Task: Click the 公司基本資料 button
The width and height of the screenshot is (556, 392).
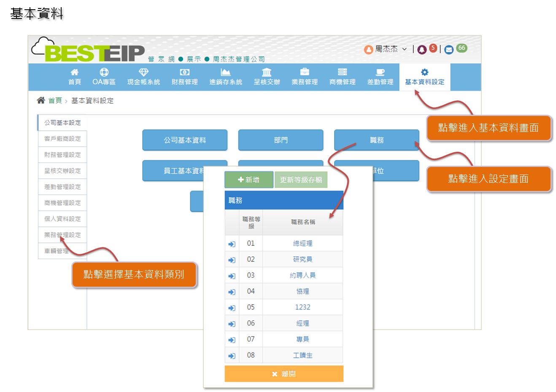Action: [x=185, y=140]
